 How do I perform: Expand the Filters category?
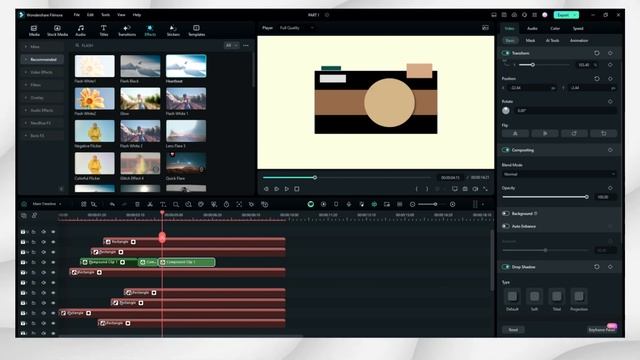pyautogui.click(x=42, y=85)
